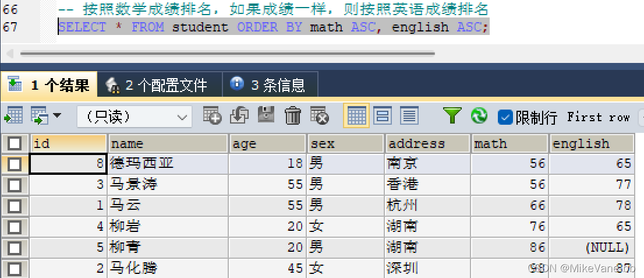Sort by the id column header

68,143
